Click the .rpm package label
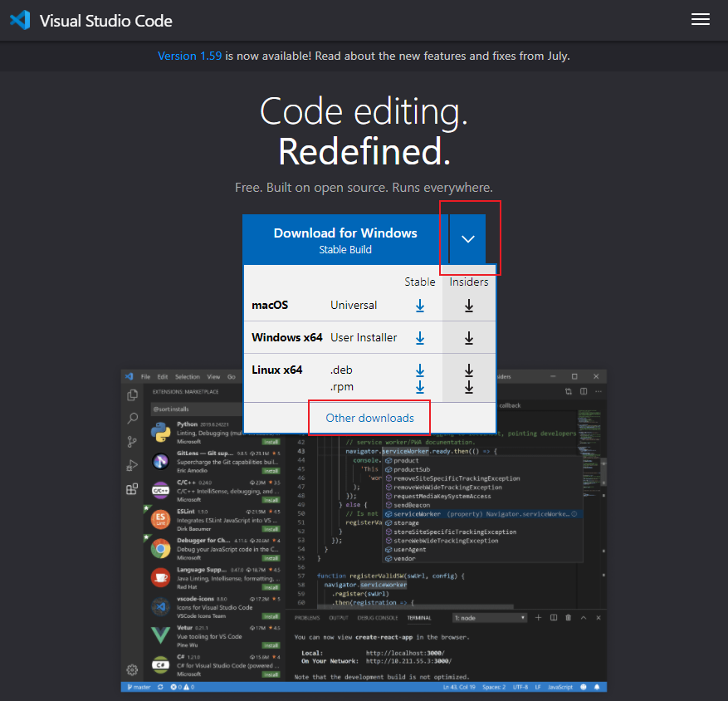This screenshot has height=701, width=728. (x=342, y=387)
